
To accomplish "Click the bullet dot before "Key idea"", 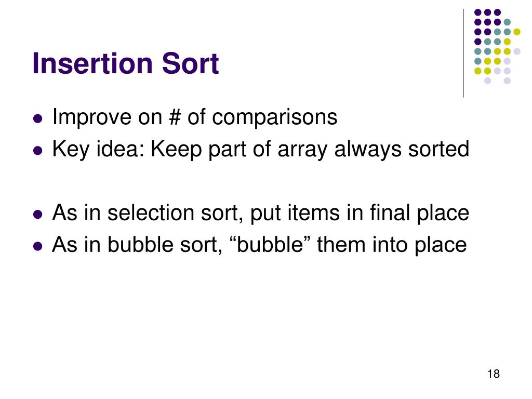I will click(x=38, y=151).
